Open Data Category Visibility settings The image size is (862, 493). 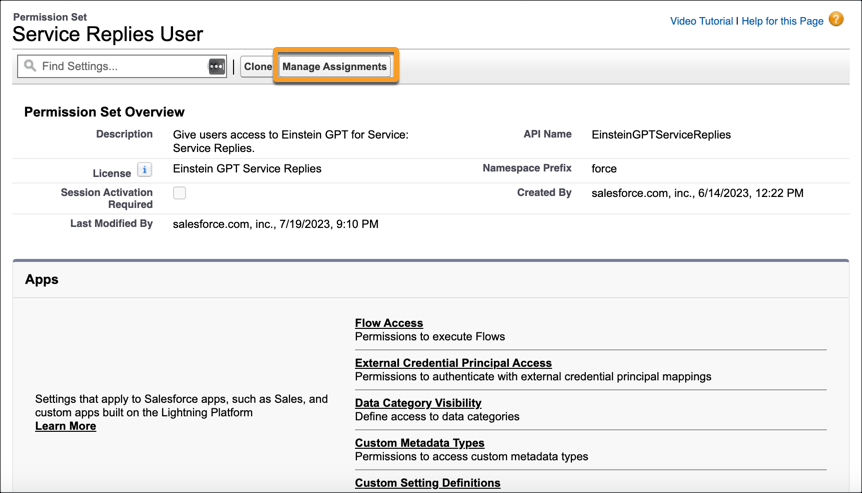tap(418, 403)
